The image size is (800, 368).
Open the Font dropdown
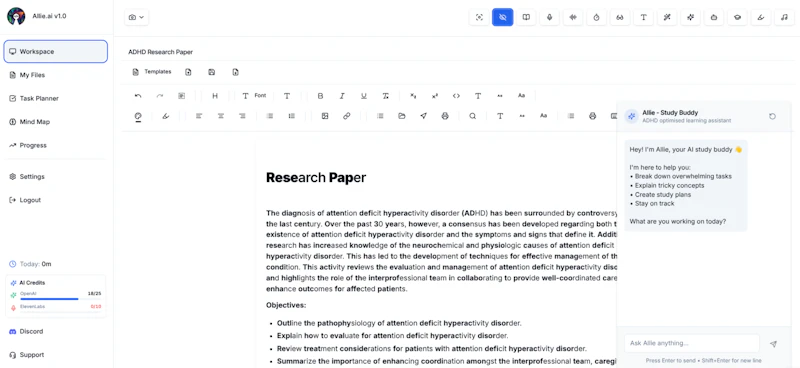tap(254, 95)
